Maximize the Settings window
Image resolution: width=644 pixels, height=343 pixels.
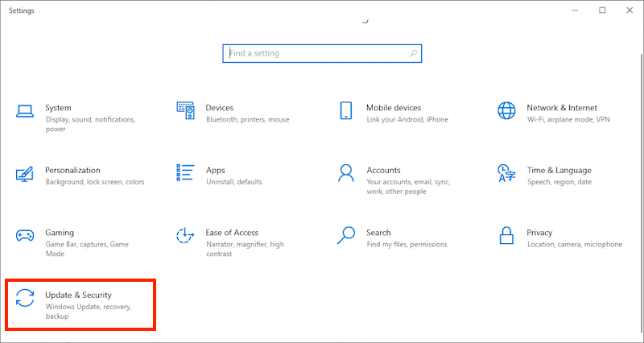(x=602, y=10)
